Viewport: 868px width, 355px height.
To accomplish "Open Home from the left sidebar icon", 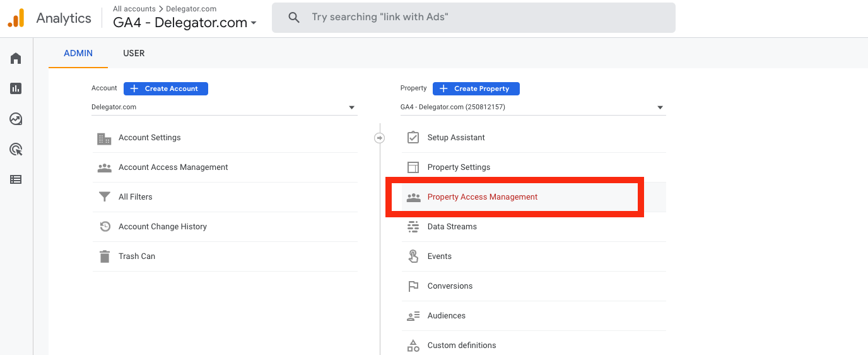I will point(16,59).
